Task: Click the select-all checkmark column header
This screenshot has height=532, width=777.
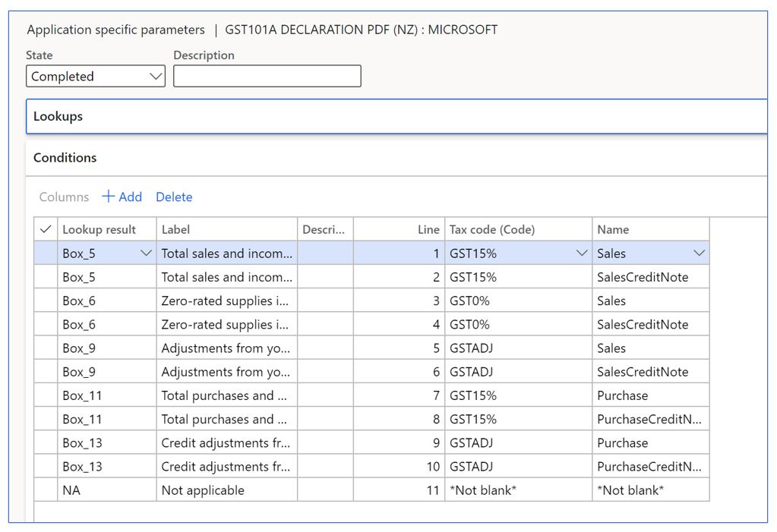Action: 46,229
